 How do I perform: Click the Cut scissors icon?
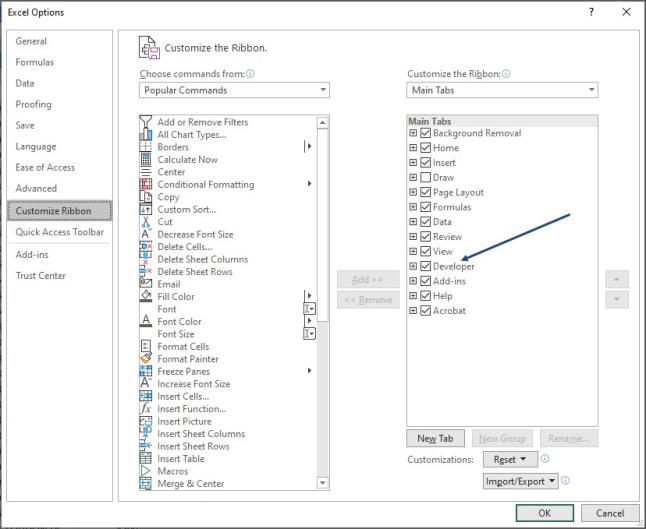(145, 222)
